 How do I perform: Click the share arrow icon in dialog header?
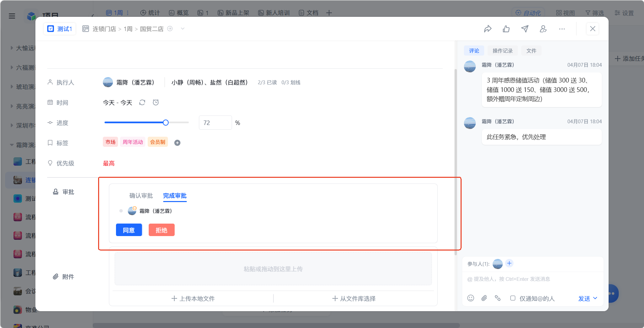[488, 29]
